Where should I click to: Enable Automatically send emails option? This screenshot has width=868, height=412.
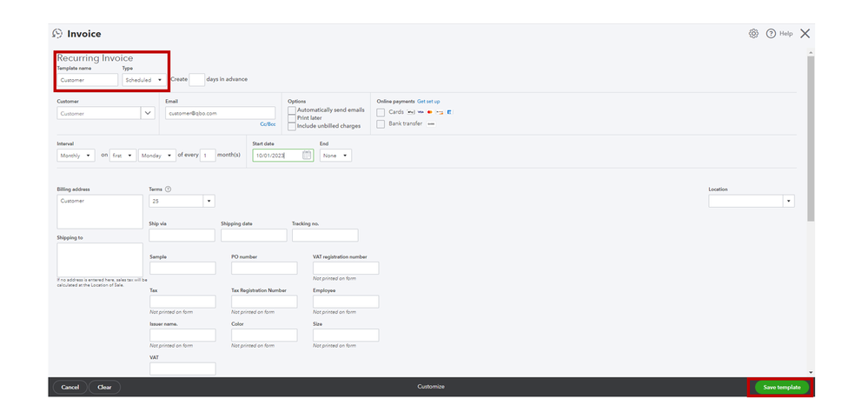click(292, 110)
